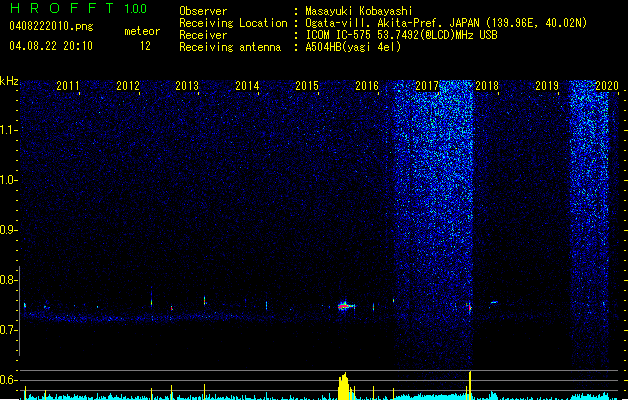Click the 2013 time marker

(187, 86)
